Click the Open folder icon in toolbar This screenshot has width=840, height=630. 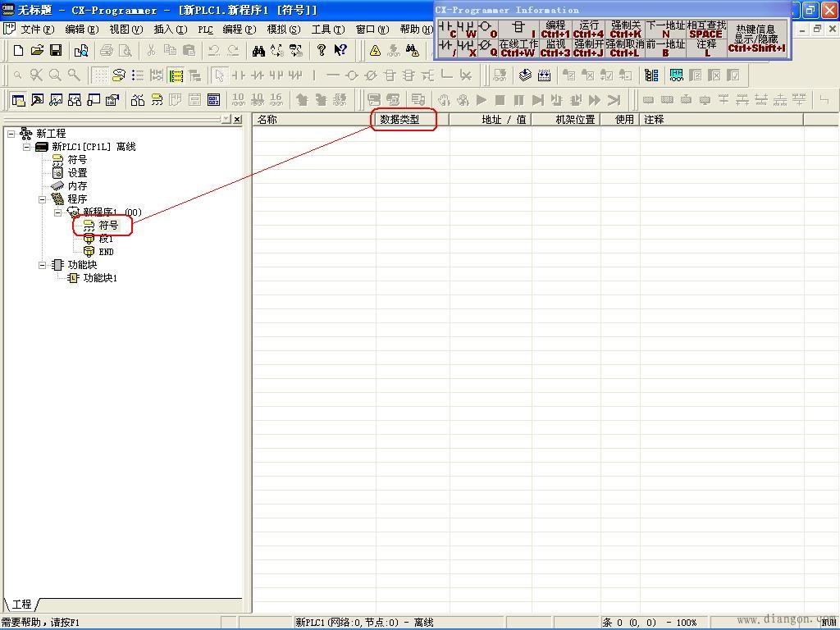coord(37,50)
